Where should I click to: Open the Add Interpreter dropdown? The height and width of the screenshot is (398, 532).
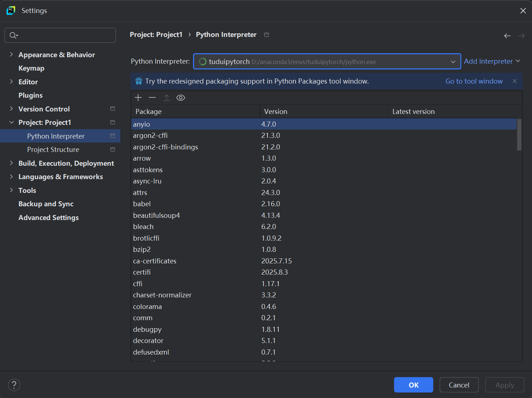point(492,61)
